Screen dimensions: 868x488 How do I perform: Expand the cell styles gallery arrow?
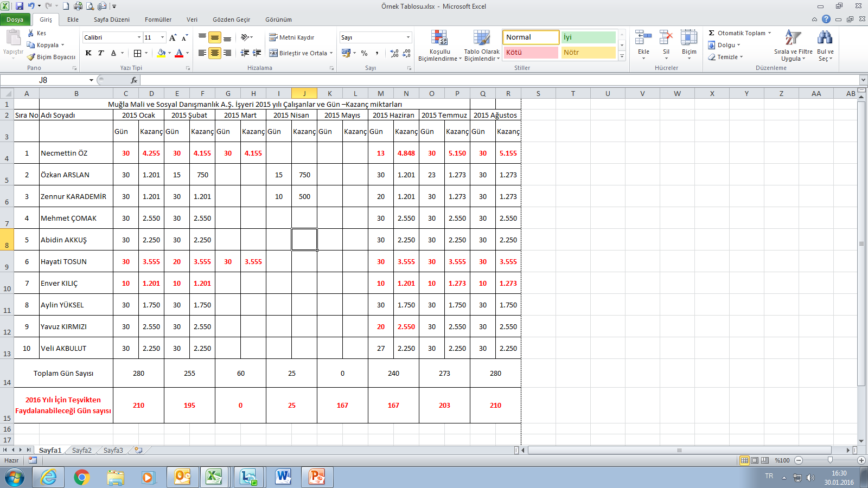click(622, 56)
